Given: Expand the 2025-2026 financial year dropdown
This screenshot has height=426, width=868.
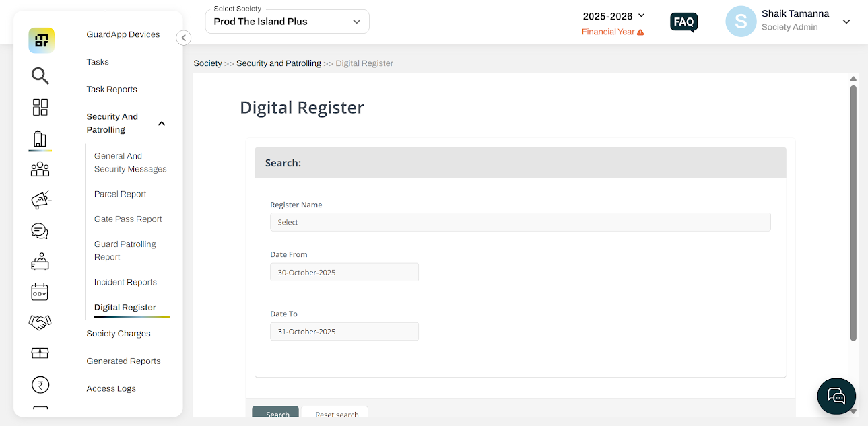Looking at the screenshot, I should click(x=613, y=15).
